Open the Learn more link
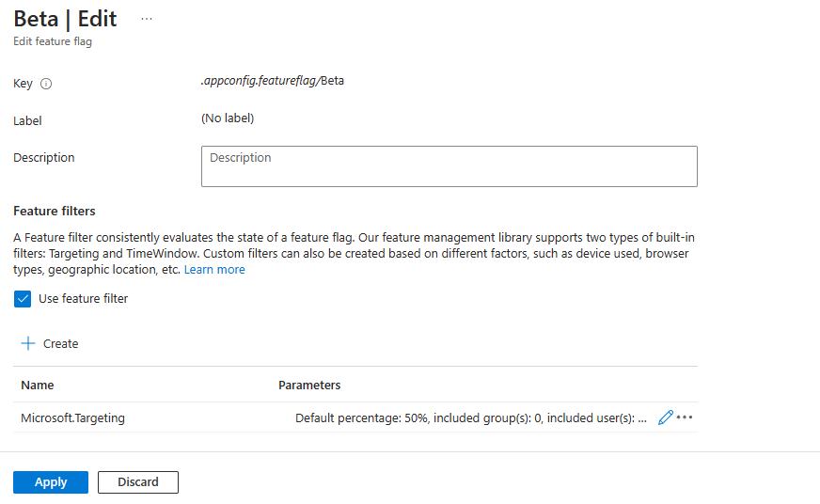 pos(214,270)
